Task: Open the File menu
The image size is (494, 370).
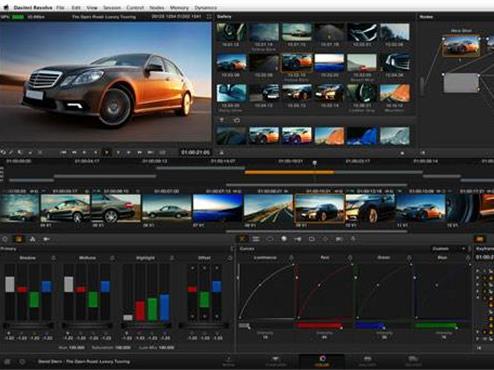Action: point(60,7)
